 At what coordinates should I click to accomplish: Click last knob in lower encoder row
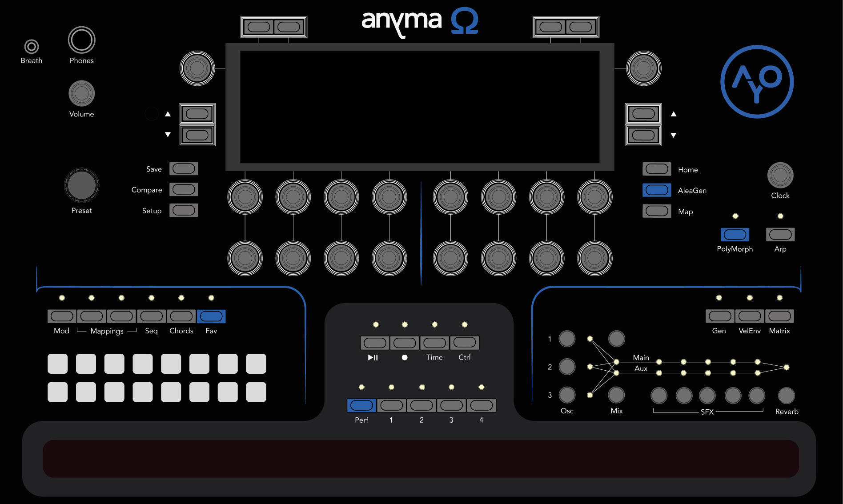[594, 258]
